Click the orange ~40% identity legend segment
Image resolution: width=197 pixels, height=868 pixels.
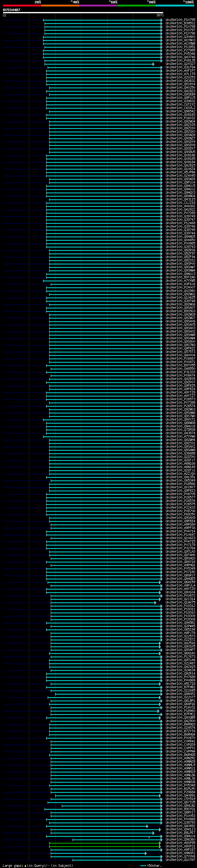(60, 6)
